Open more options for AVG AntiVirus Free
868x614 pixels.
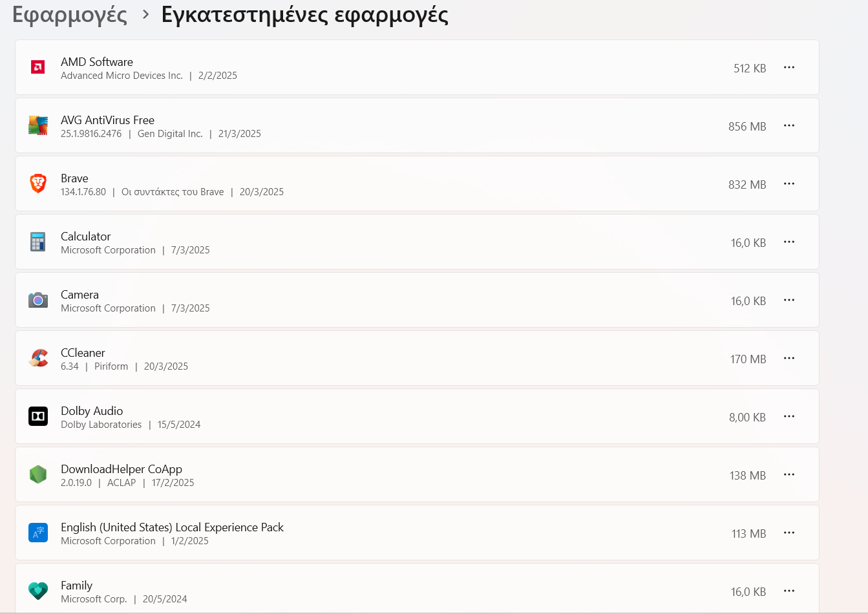789,125
